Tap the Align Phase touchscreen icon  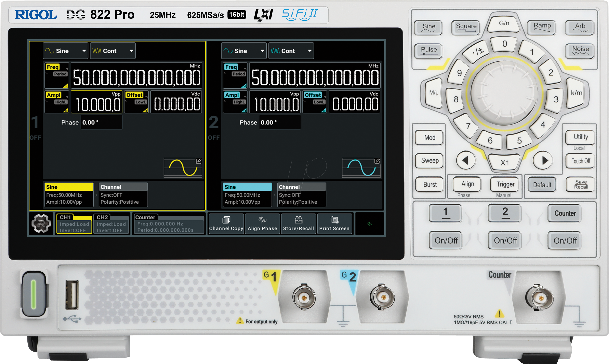262,223
